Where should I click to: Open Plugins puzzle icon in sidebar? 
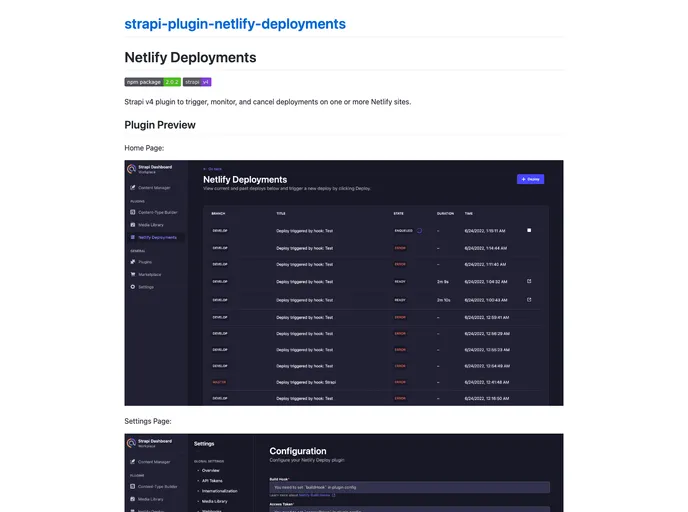point(133,262)
